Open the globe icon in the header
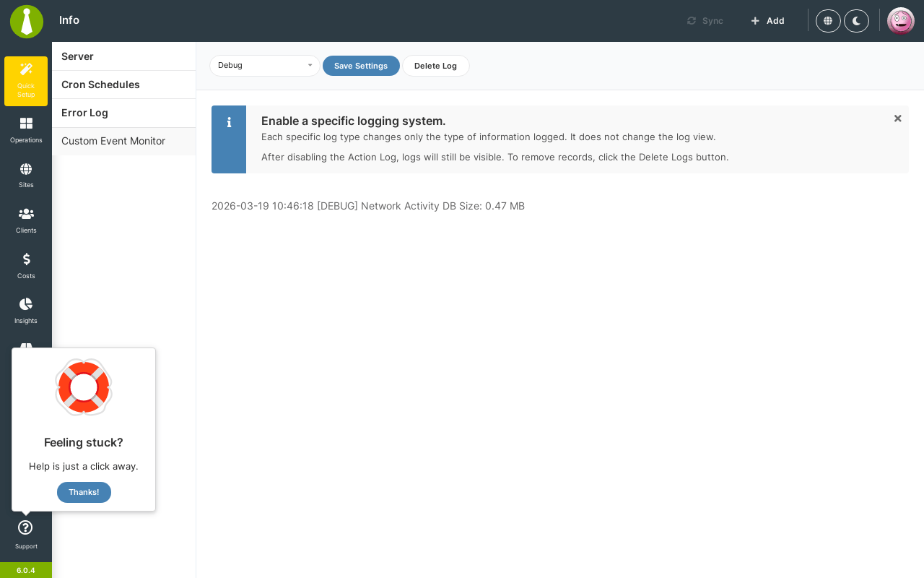This screenshot has width=924, height=578. (x=828, y=21)
